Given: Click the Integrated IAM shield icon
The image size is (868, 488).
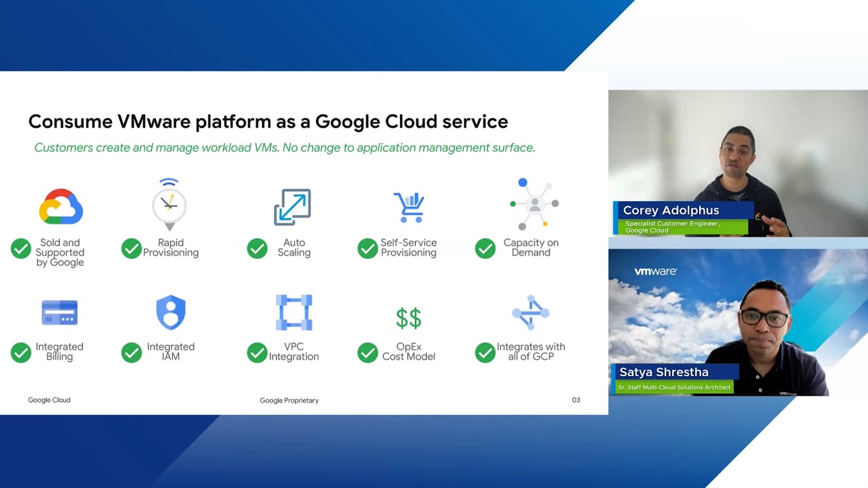Looking at the screenshot, I should coord(170,312).
